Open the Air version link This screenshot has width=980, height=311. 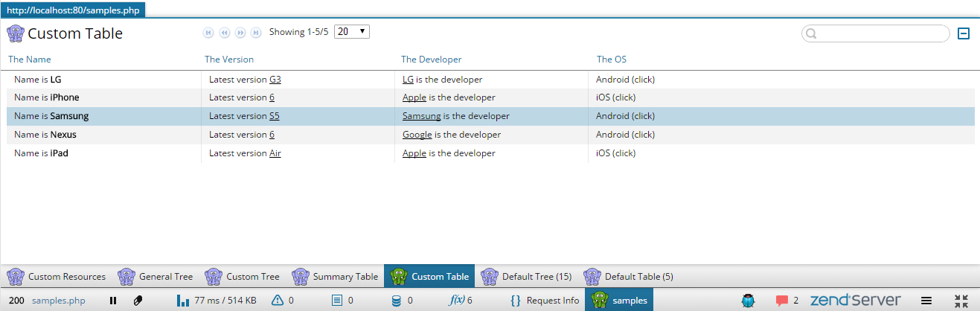coord(275,153)
